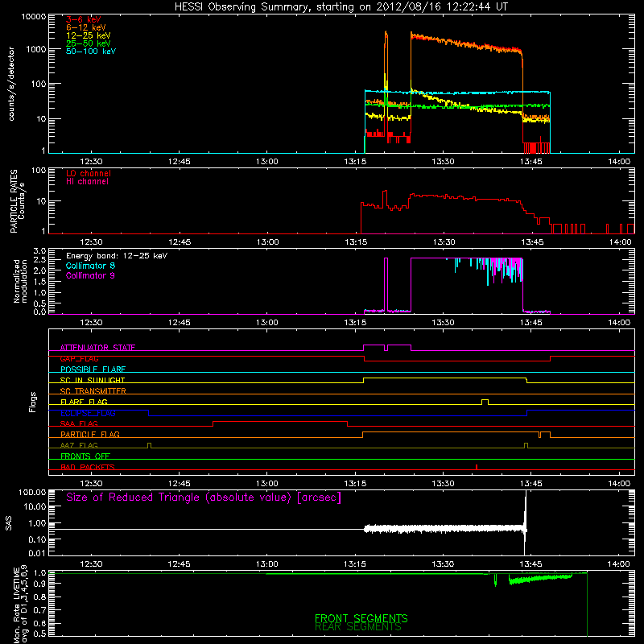Select the 6-12 keV legend label

tap(86, 27)
